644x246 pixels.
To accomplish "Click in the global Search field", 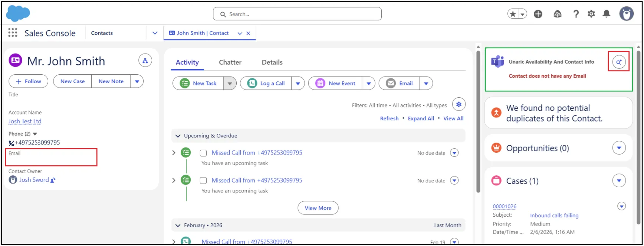I will tap(297, 14).
